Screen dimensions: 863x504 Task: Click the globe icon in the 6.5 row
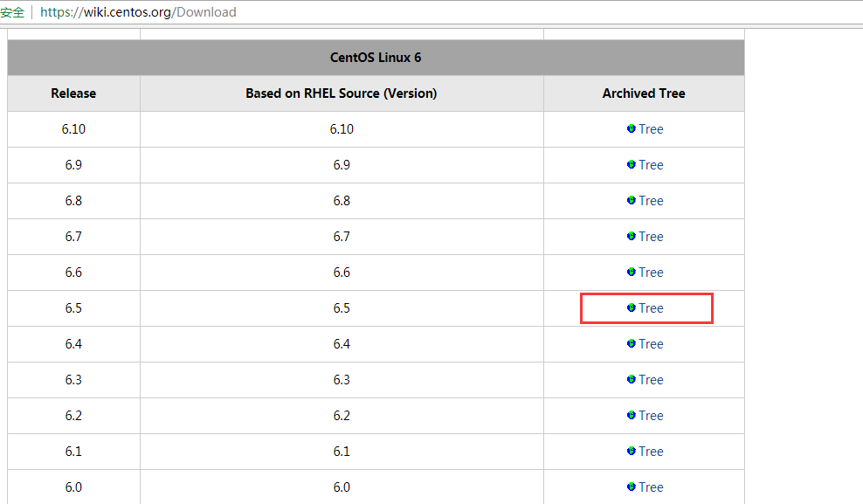point(632,307)
